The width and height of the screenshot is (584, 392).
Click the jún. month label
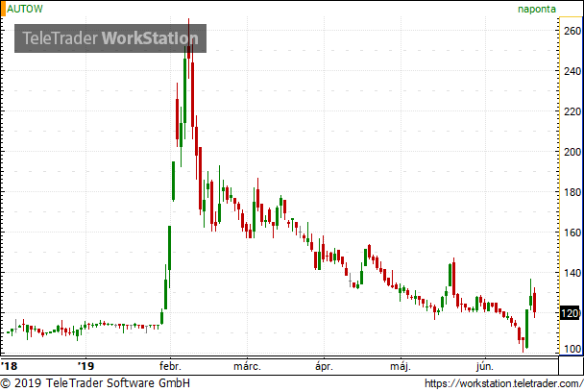click(x=485, y=366)
